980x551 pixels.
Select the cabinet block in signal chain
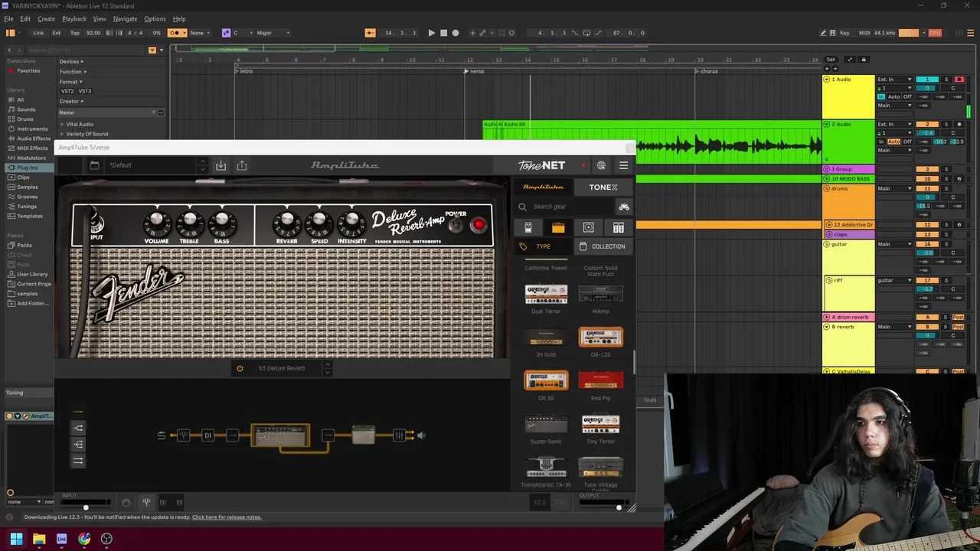[x=364, y=435]
